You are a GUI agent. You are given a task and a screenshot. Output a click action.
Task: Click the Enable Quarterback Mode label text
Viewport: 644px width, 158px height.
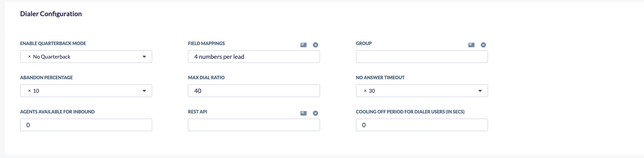coord(53,43)
